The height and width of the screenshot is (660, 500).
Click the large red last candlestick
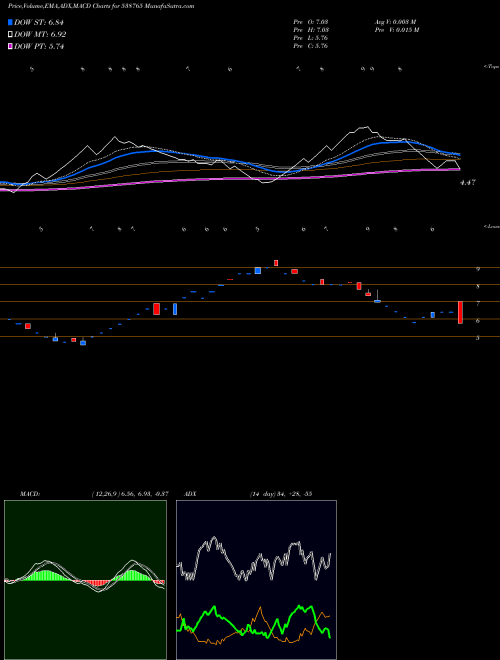460,312
